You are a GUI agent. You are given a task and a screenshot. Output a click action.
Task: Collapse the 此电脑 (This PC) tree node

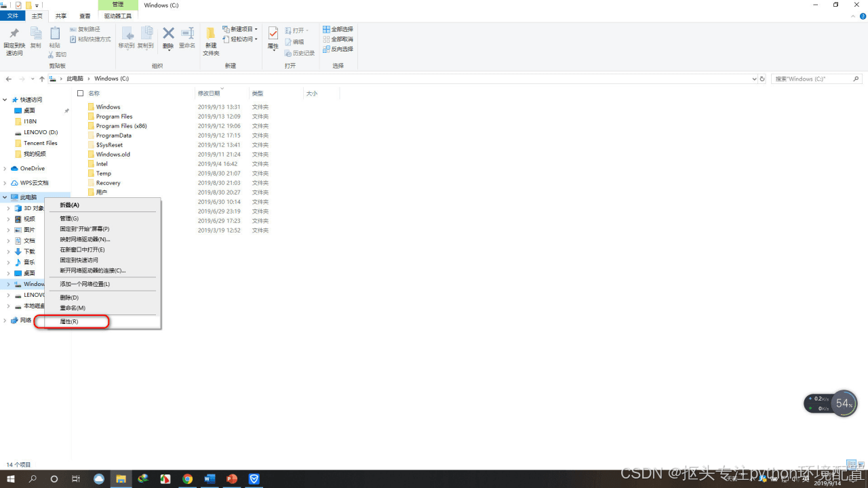pos(5,197)
